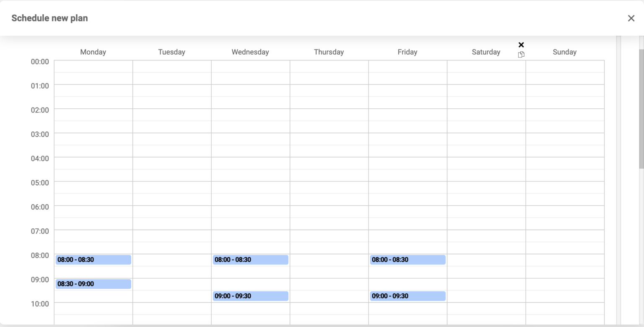Select the Monday 08:00 - 08:30 time slot
Image resolution: width=644 pixels, height=327 pixels.
pos(93,259)
